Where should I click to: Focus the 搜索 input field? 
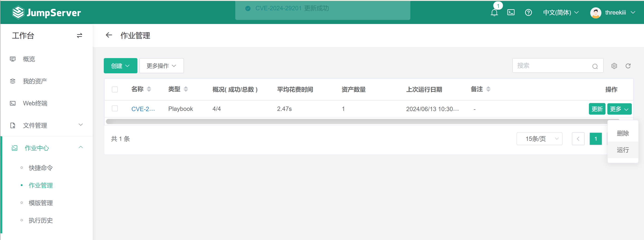550,66
